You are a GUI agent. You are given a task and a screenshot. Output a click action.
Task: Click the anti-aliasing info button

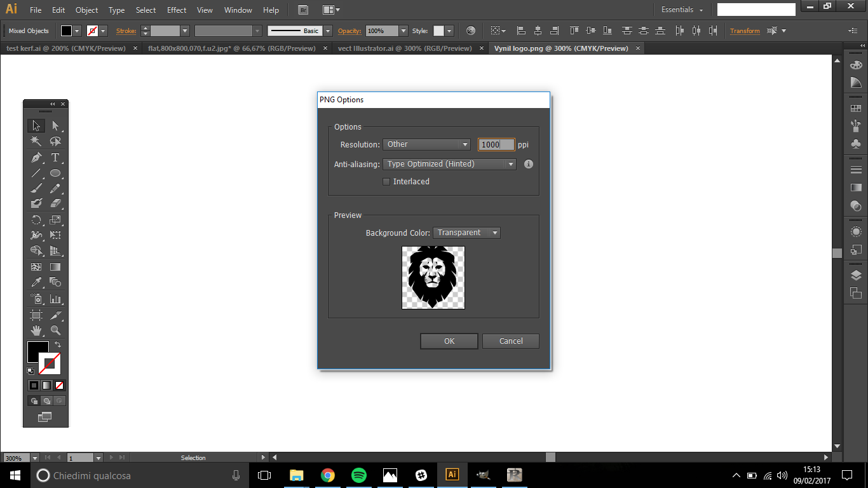click(x=529, y=164)
